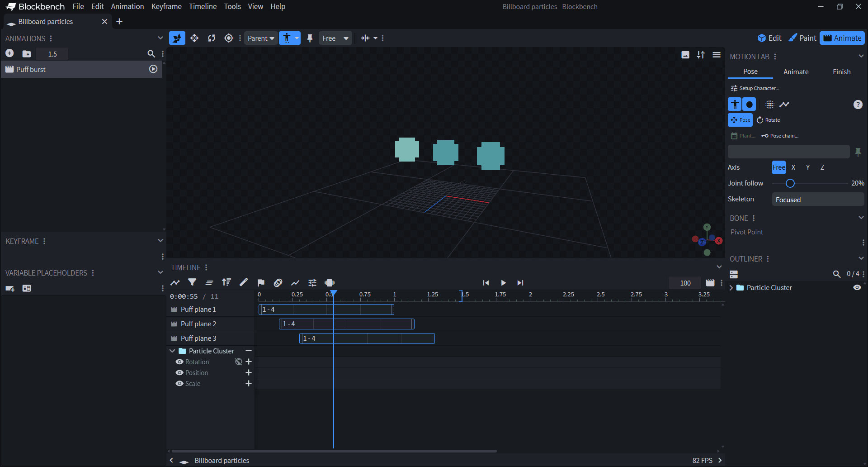
Task: Add variable placeholder icon button
Action: pos(10,288)
